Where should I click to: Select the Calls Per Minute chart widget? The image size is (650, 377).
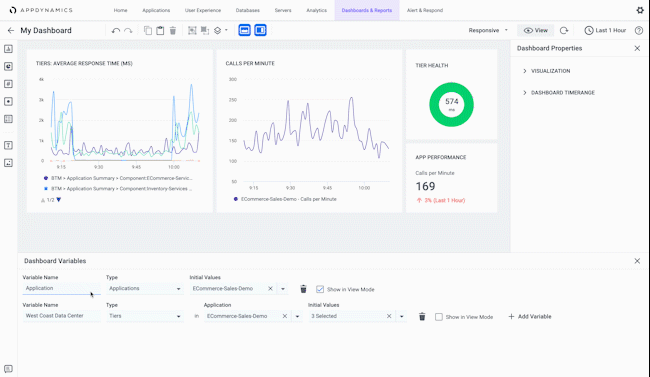tap(309, 131)
